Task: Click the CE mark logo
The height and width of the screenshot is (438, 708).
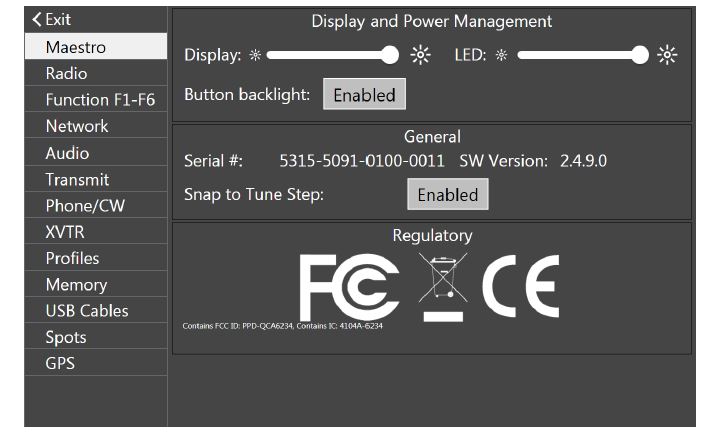Action: tap(521, 286)
